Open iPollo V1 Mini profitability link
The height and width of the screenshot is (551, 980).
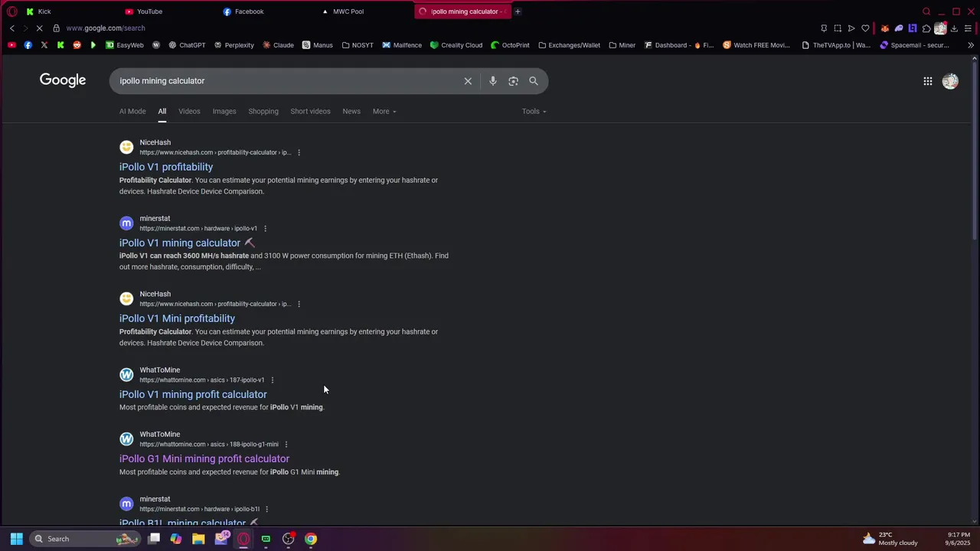click(x=177, y=318)
